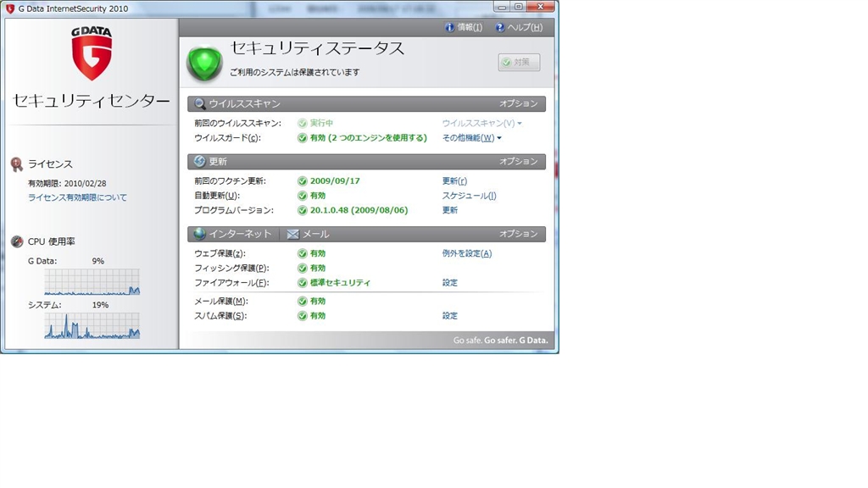Click green check beside 実行中
Image resolution: width=868 pixels, height=488 pixels.
click(x=303, y=123)
